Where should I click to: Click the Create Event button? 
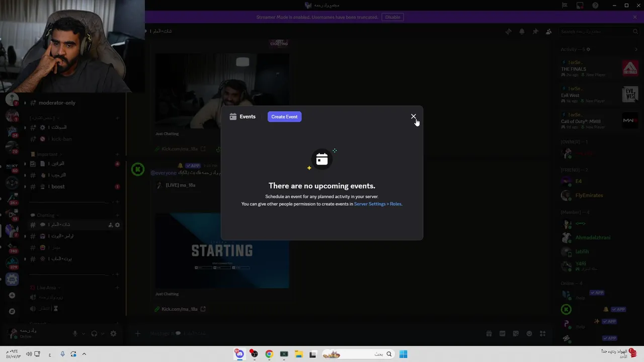(284, 117)
